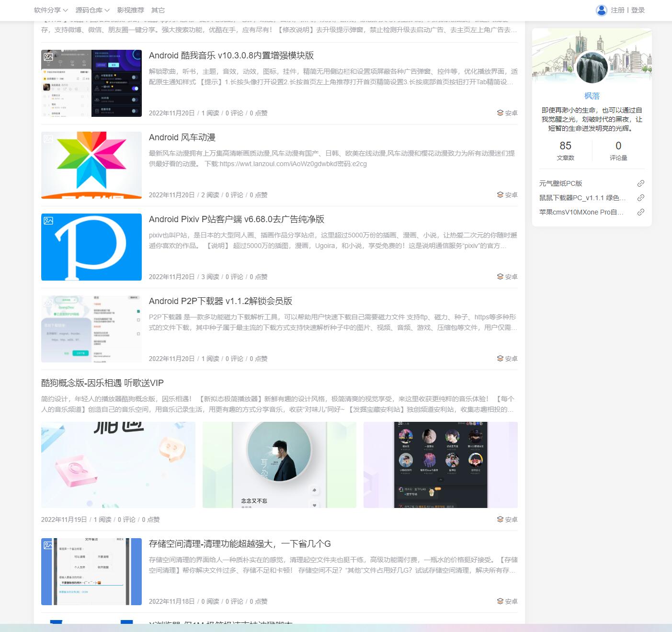672x632 pixels.
Task: Click category stack icon in 风车动漫 row
Action: (x=500, y=195)
